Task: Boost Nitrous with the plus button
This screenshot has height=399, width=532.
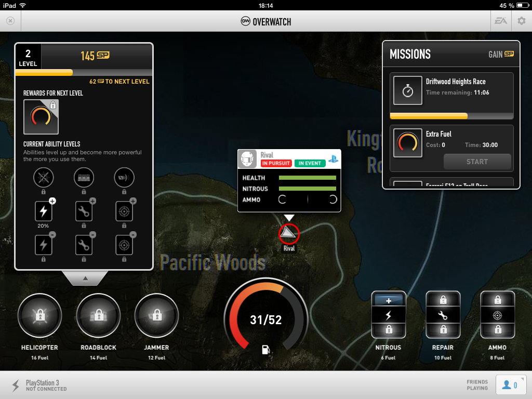Action: pos(389,301)
